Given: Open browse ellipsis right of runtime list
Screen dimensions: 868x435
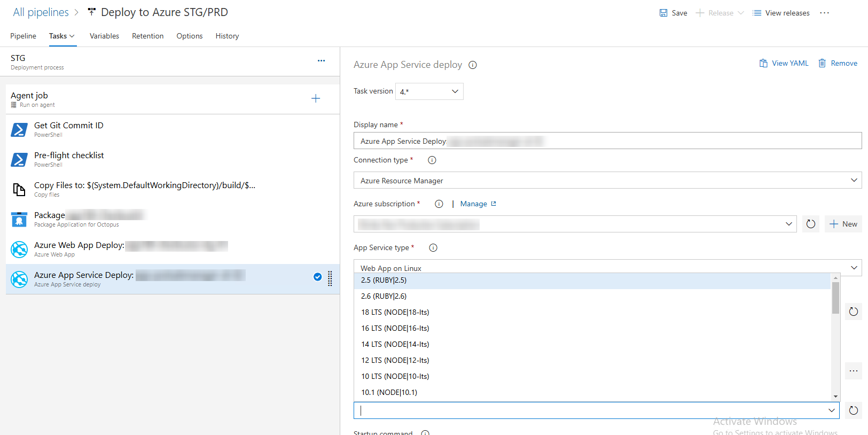Looking at the screenshot, I should [x=854, y=371].
